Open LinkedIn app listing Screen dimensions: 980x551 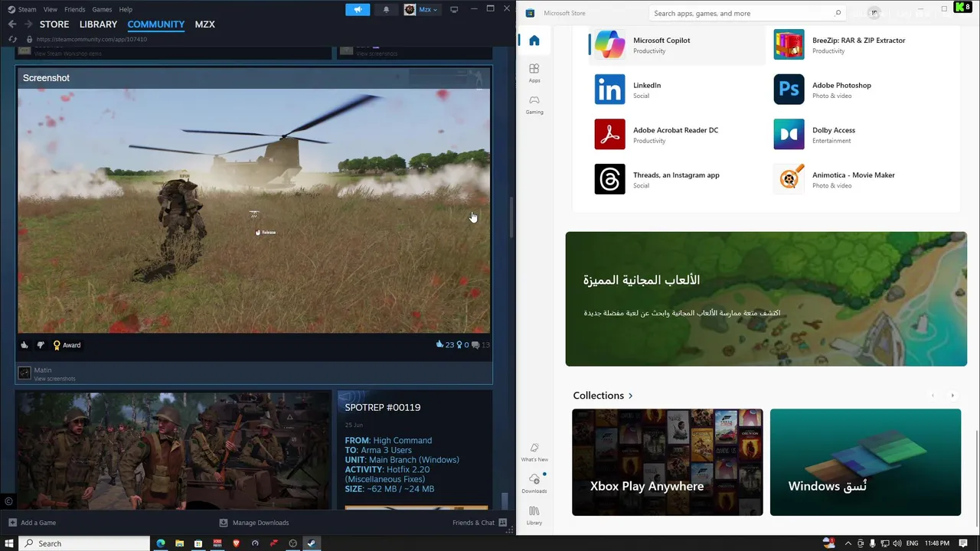pos(677,90)
